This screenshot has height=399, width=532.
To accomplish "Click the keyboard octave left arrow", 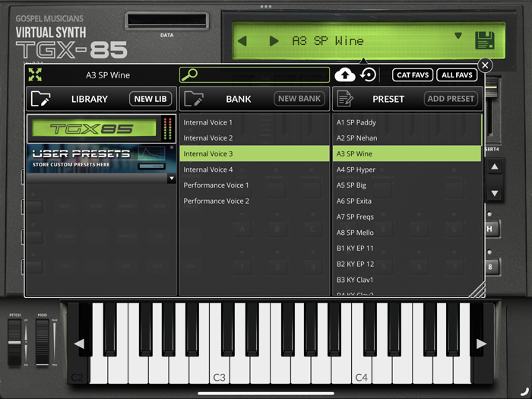I will point(79,344).
